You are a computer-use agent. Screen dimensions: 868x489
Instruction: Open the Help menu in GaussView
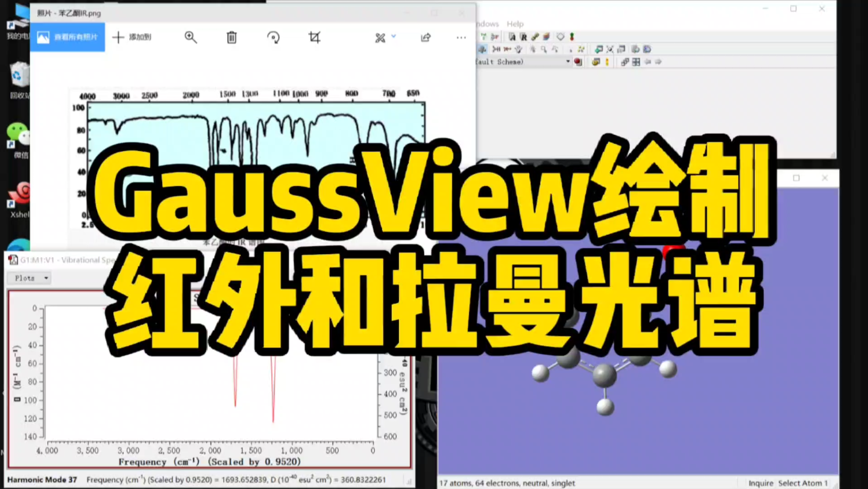(515, 24)
